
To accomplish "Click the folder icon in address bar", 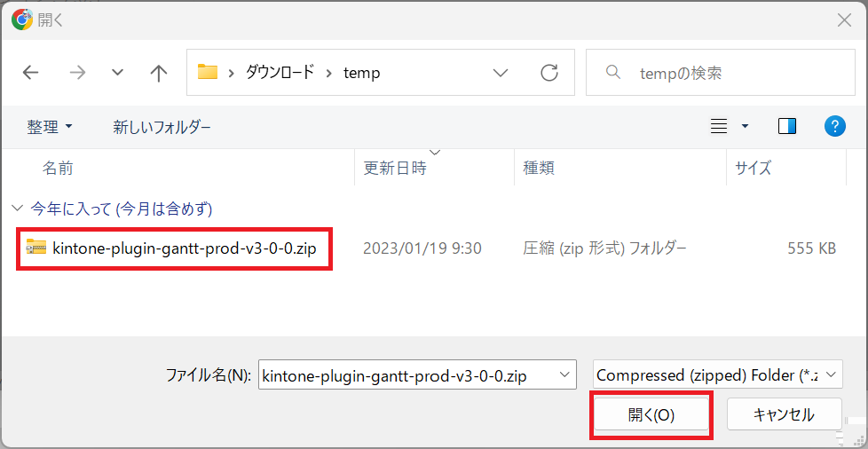I will point(208,72).
